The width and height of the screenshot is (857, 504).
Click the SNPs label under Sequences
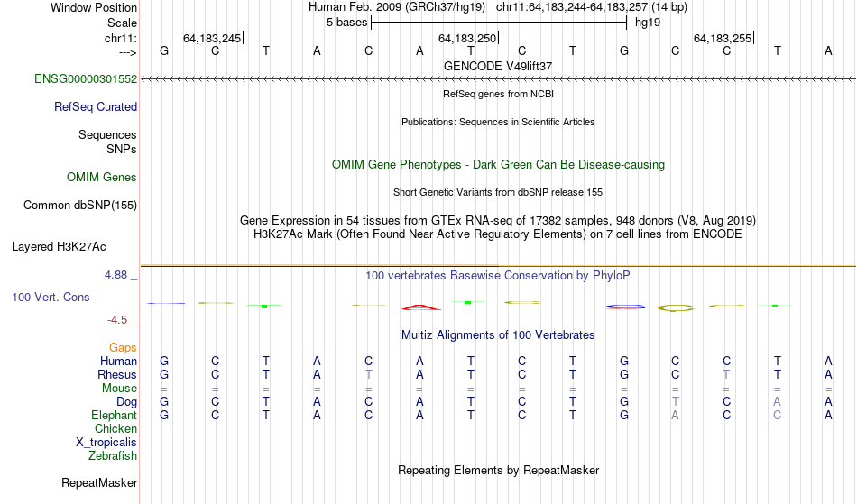click(x=122, y=149)
